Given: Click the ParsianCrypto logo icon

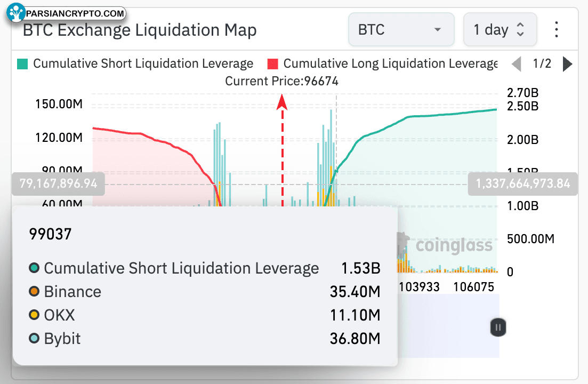Looking at the screenshot, I should point(16,12).
